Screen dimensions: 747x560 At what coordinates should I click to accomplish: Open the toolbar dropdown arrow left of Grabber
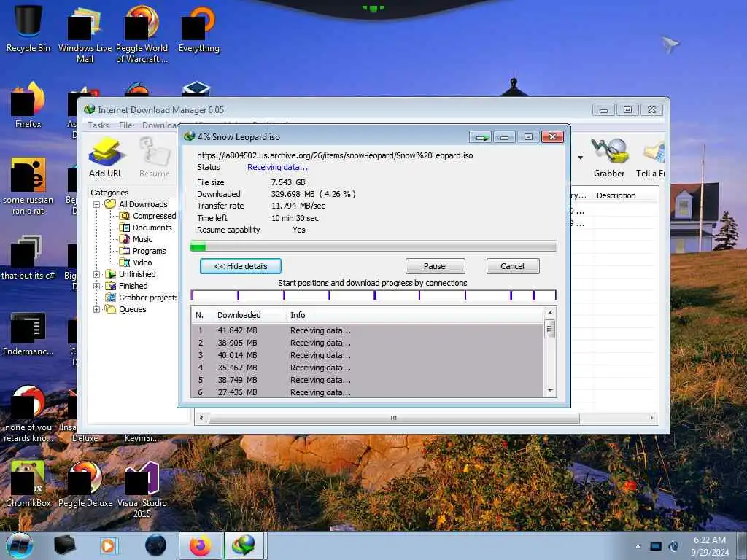click(580, 157)
